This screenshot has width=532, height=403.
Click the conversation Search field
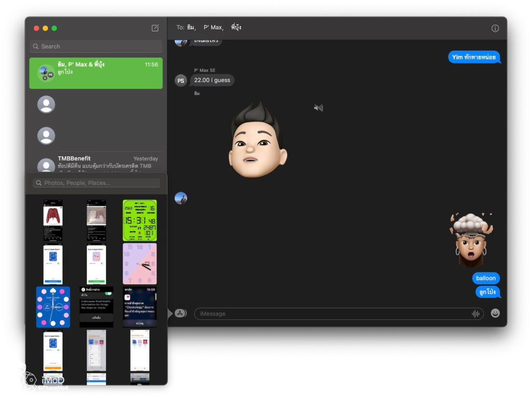[96, 46]
